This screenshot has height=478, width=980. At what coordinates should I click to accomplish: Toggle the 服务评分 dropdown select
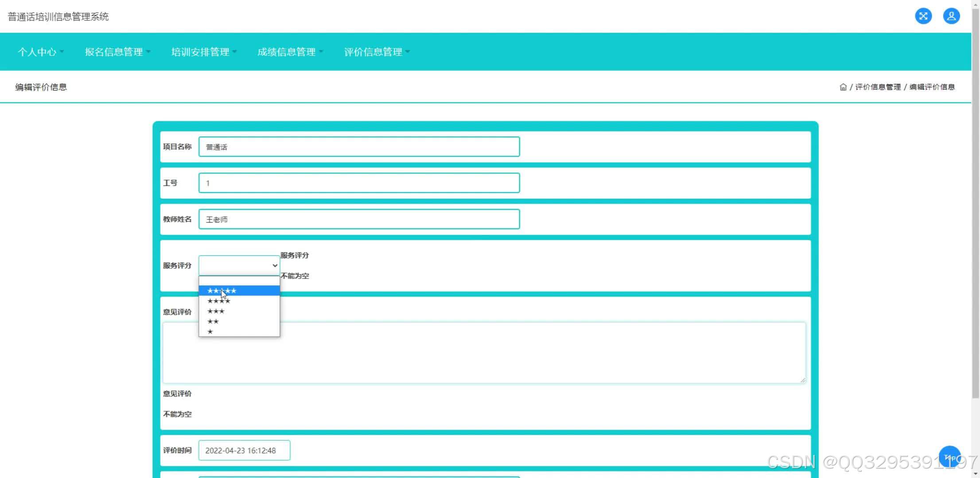[239, 266]
